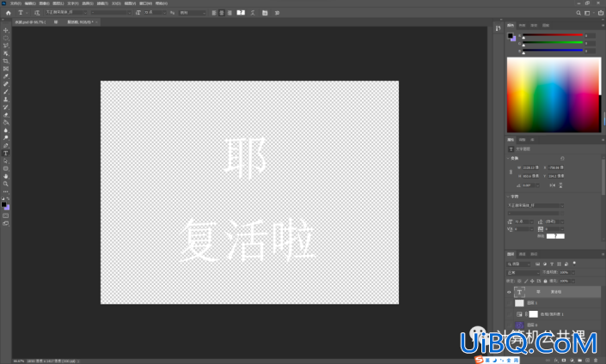Open the collapsed History panel icon
Screen dimensions: 606x364
(498, 27)
